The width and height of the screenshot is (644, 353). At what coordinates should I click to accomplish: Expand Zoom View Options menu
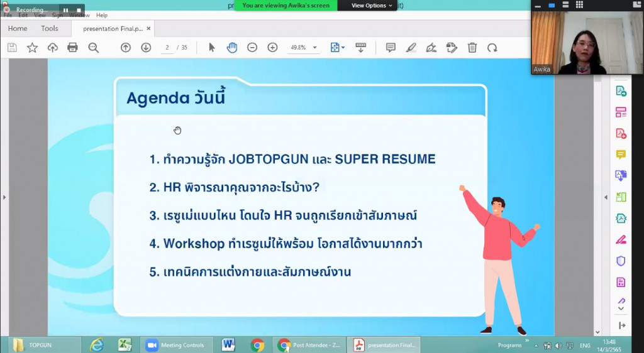tap(372, 6)
